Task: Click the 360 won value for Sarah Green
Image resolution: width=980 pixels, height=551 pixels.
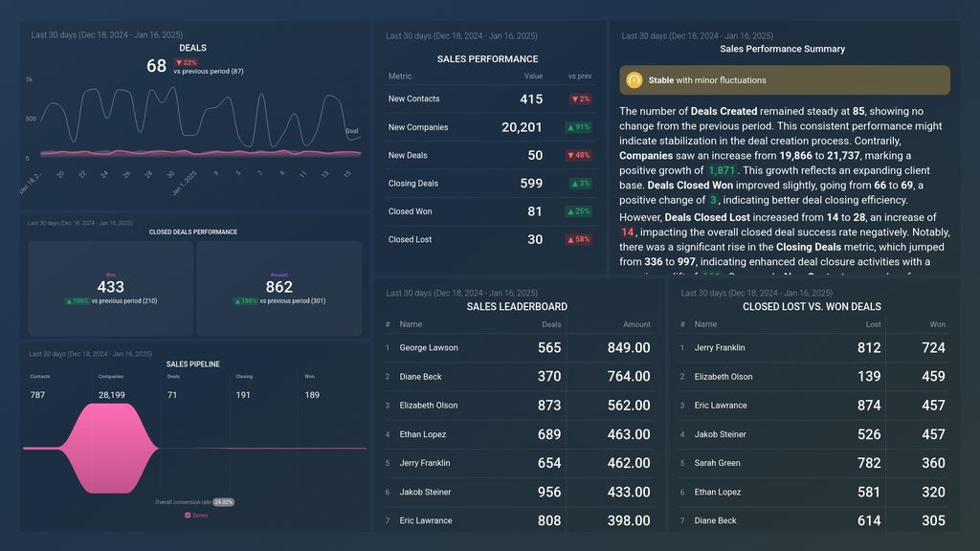Action: pyautogui.click(x=934, y=463)
